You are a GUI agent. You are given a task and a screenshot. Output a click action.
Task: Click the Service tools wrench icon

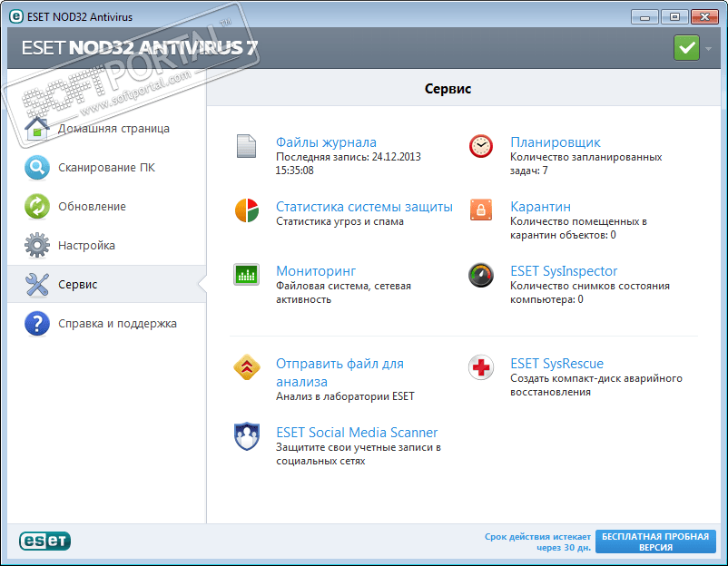[x=37, y=285]
